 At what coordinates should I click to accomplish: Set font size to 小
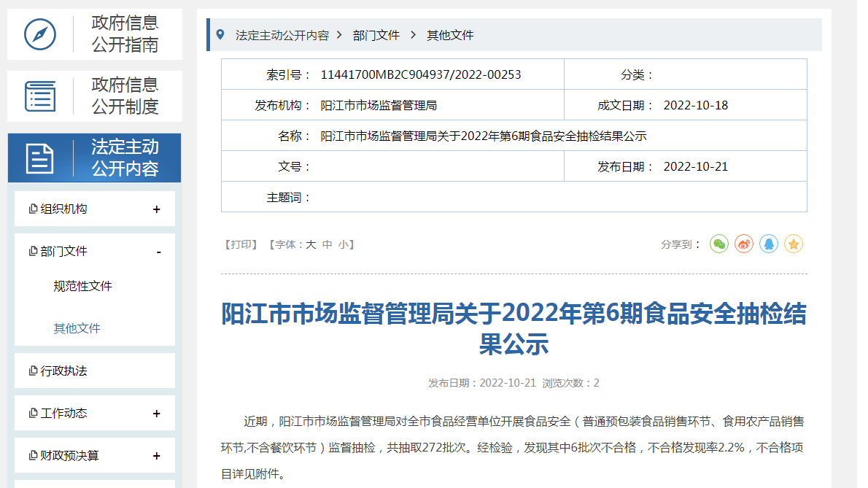[x=344, y=244]
